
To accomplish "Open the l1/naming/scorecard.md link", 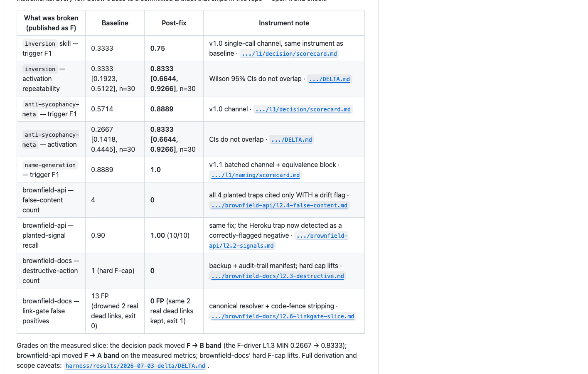I will point(256,175).
